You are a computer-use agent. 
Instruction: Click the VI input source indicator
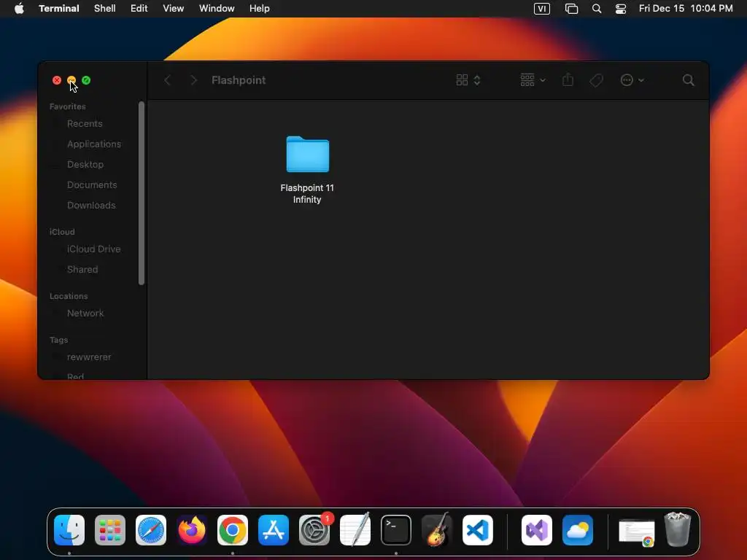click(x=542, y=9)
